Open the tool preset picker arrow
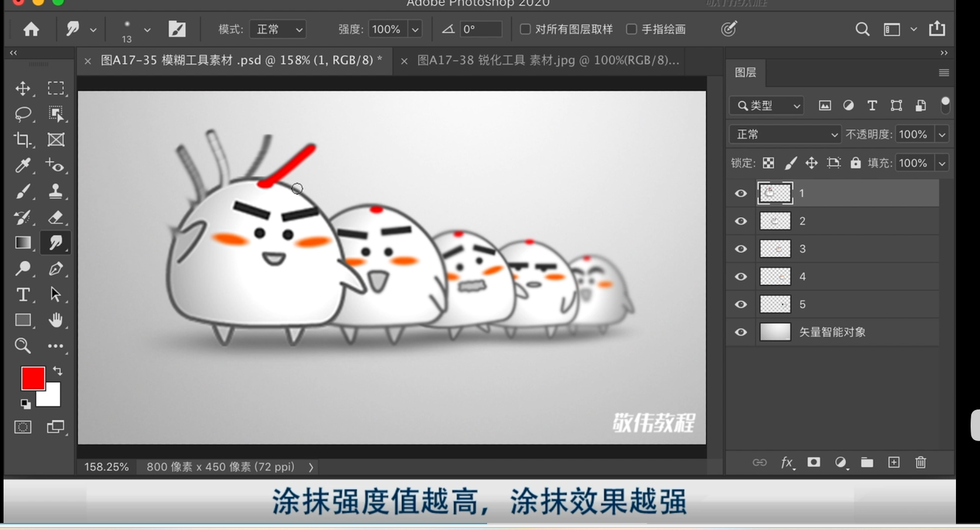Screen dimensions: 980x530 click(x=93, y=29)
